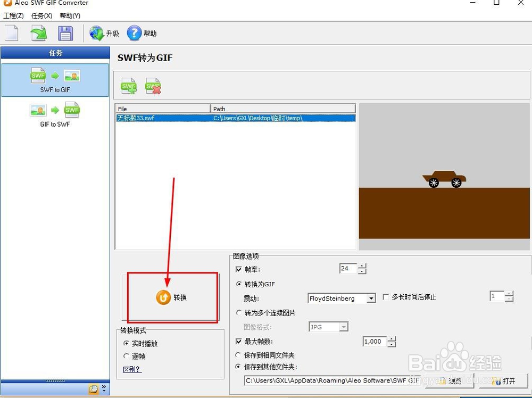Select the 转为多个连续图片 radio option
This screenshot has height=398, width=532.
[239, 312]
